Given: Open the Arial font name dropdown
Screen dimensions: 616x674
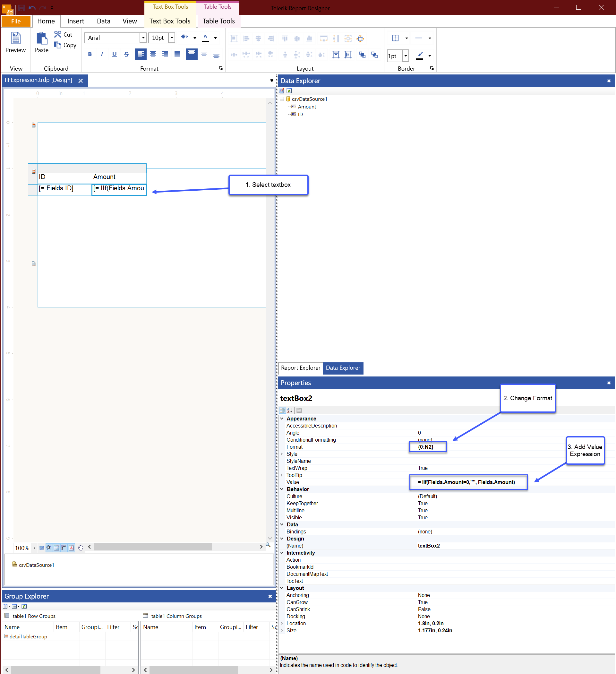Looking at the screenshot, I should point(143,38).
